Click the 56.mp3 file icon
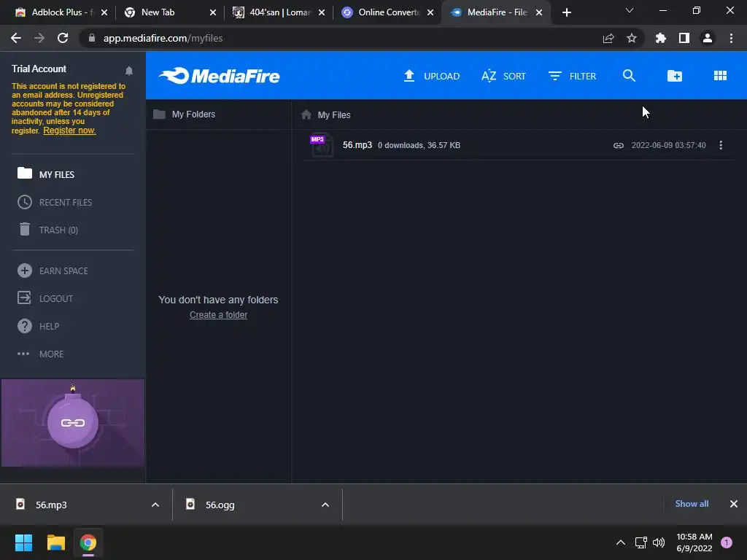The width and height of the screenshot is (747, 560). click(322, 145)
